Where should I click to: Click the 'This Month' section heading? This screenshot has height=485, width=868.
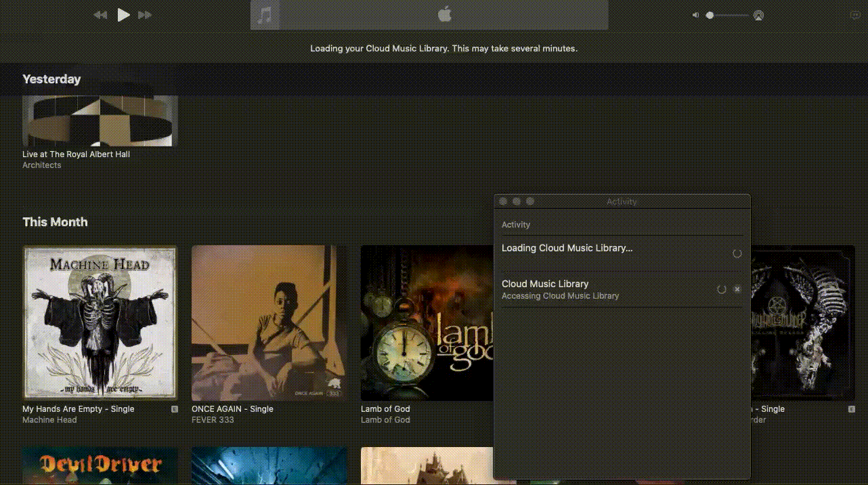55,222
